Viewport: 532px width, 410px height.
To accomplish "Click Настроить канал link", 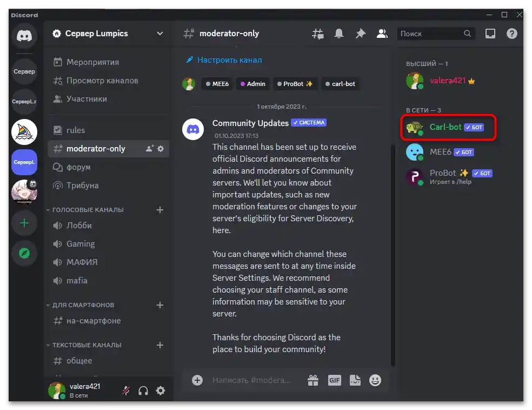I will pos(224,60).
